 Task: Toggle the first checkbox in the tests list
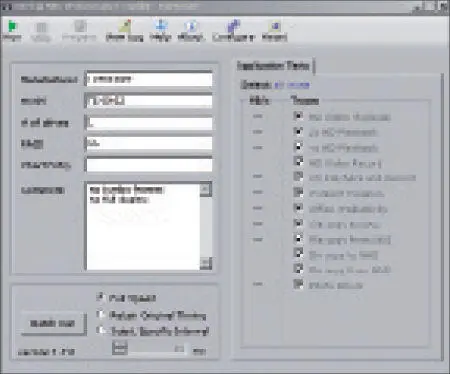tap(298, 116)
